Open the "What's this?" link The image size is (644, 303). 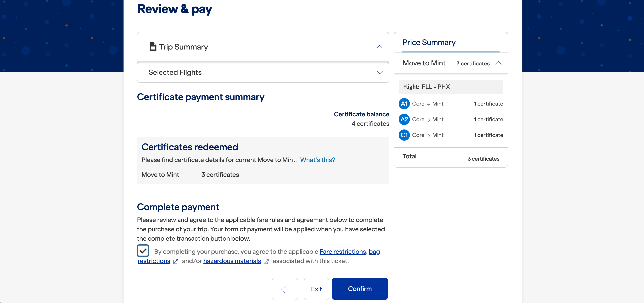click(x=317, y=160)
